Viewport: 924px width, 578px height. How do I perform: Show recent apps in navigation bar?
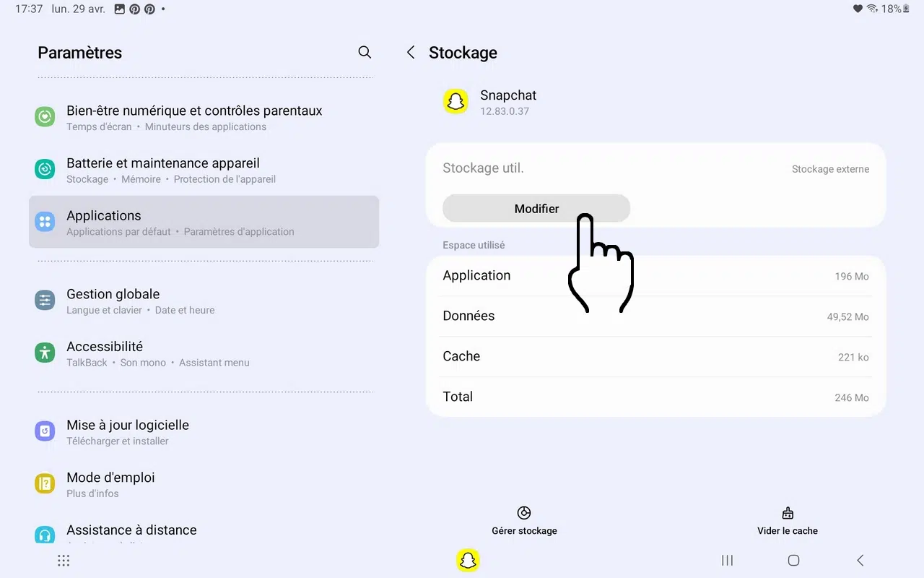(728, 561)
